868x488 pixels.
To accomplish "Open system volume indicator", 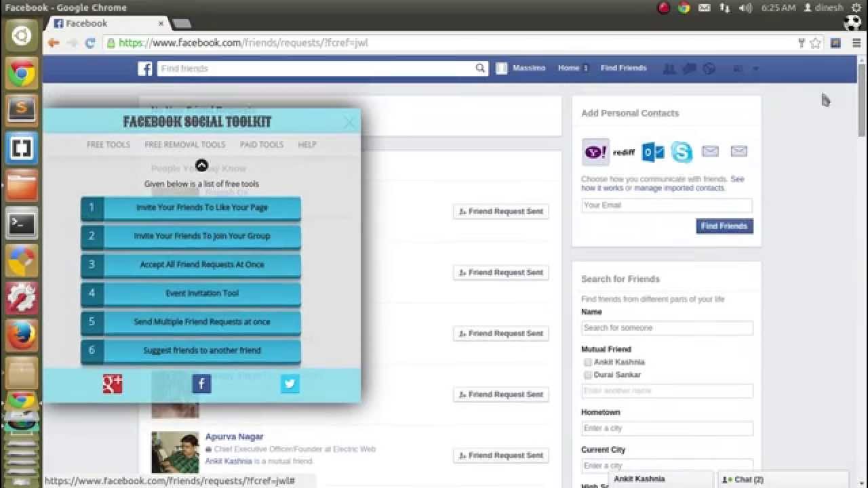I will 745,7.
